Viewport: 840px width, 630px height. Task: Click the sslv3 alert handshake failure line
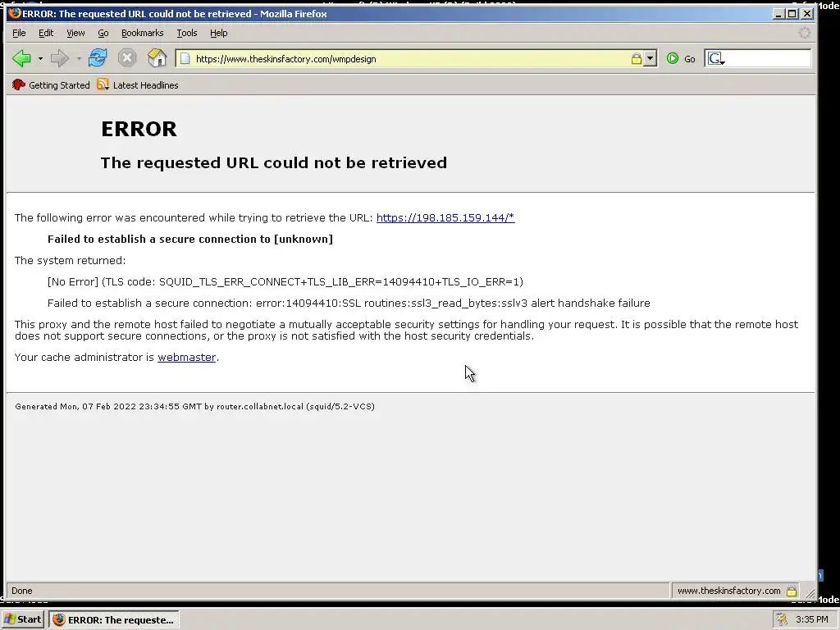[x=349, y=304]
